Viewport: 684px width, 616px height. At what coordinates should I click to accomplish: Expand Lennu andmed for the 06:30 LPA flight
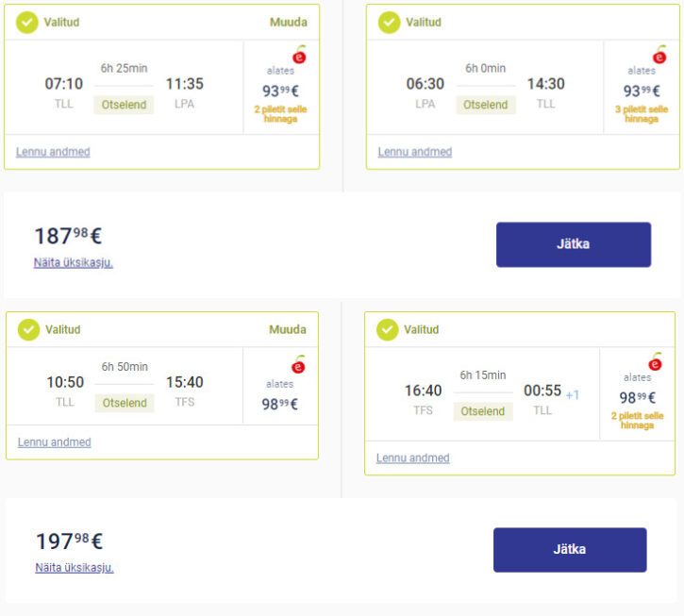pos(415,152)
